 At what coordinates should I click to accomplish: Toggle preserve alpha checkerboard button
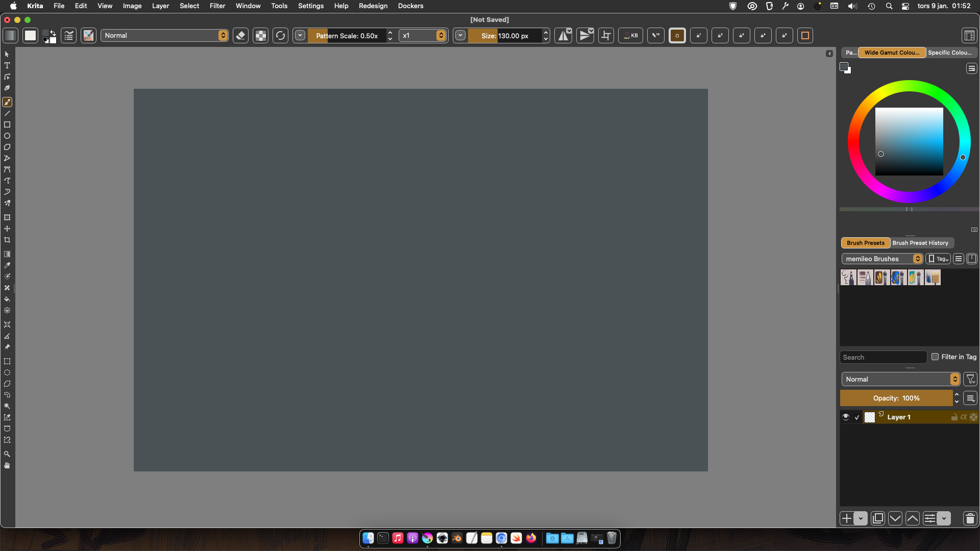[x=261, y=36]
